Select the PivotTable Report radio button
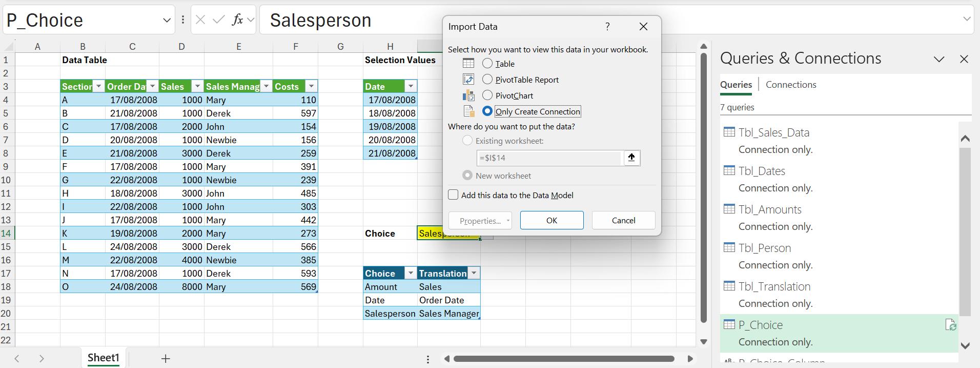Screen dimensions: 980x368 click(x=487, y=79)
